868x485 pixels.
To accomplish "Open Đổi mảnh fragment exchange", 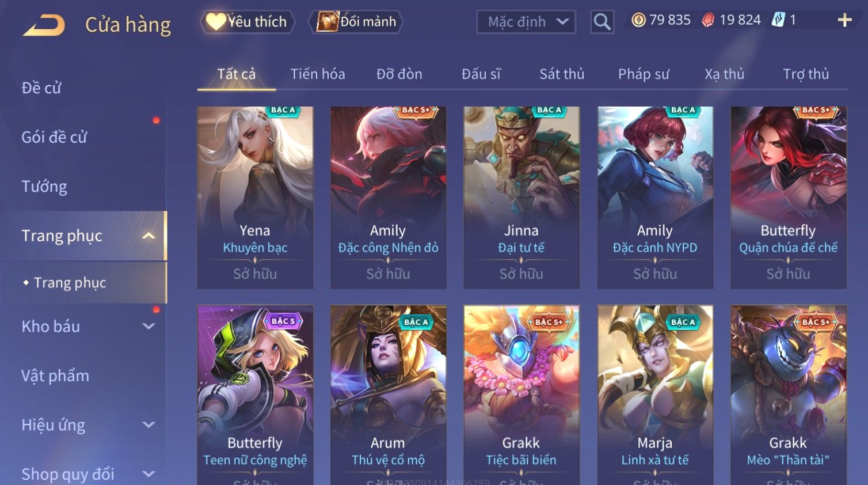I will pos(356,22).
